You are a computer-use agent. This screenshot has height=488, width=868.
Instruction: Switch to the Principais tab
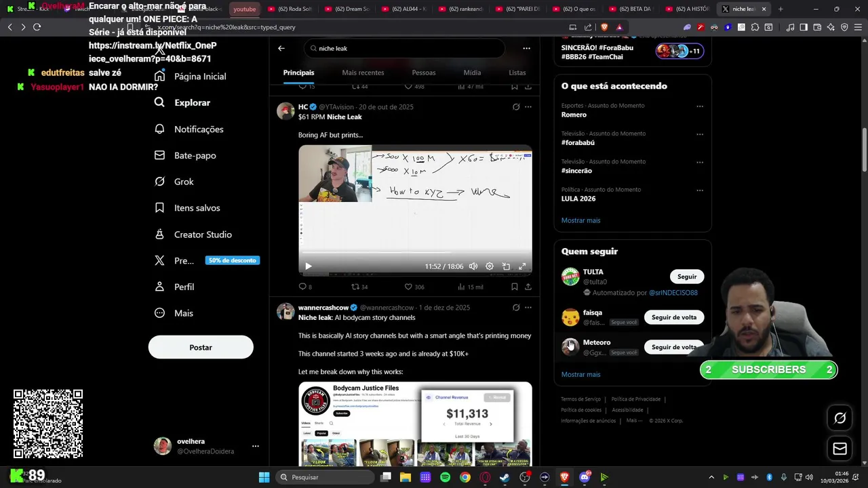(299, 73)
